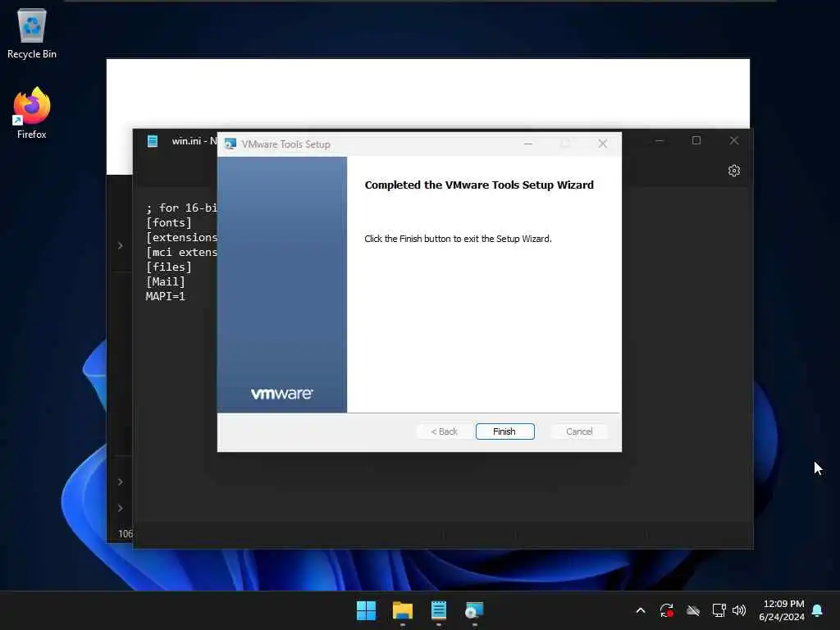Show hidden system tray icons

[640, 610]
